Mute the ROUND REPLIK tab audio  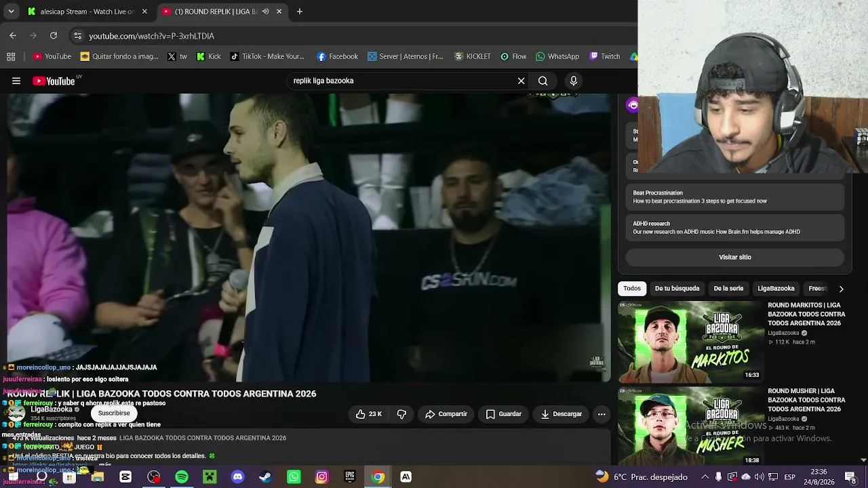(265, 12)
